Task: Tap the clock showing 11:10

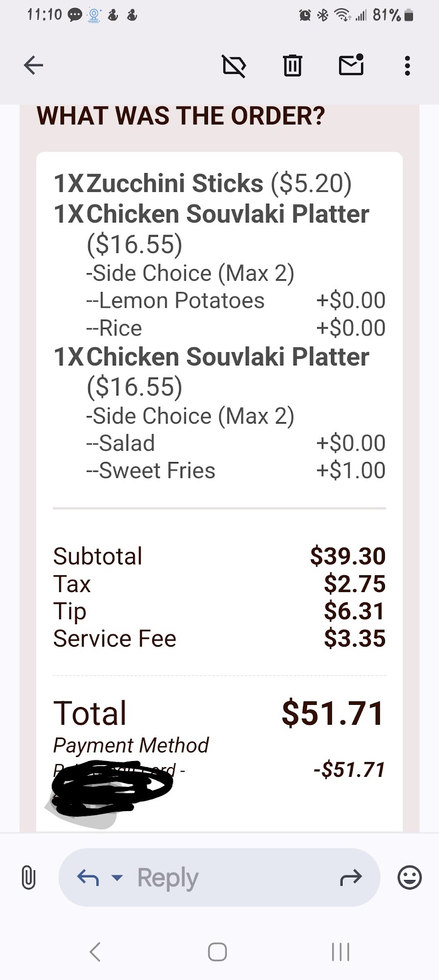Action: (44, 15)
